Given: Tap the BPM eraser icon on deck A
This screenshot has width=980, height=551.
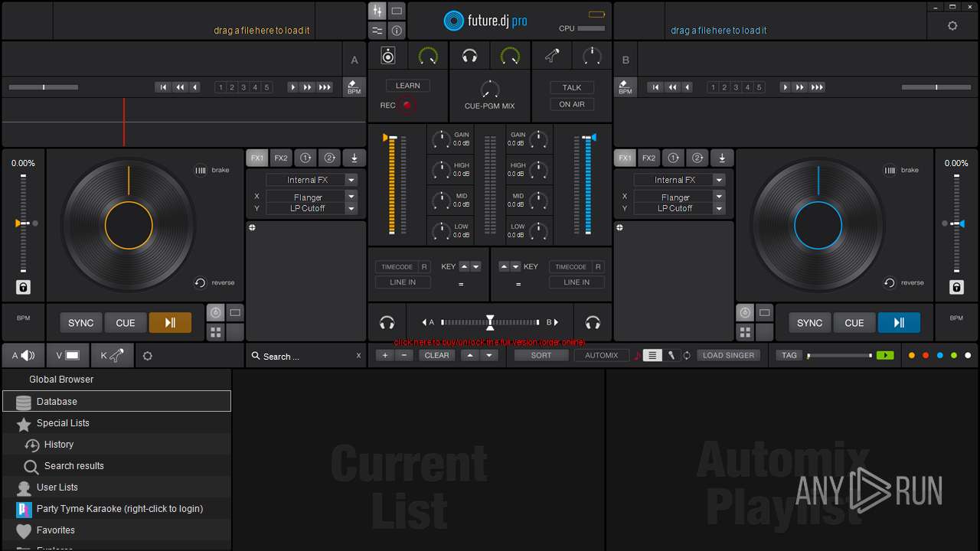Looking at the screenshot, I should (x=354, y=86).
